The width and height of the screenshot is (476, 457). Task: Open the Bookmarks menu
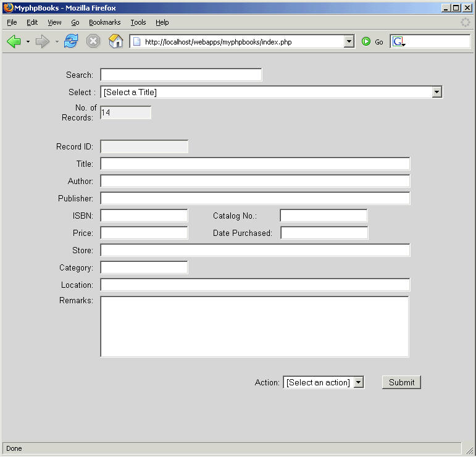(x=104, y=22)
